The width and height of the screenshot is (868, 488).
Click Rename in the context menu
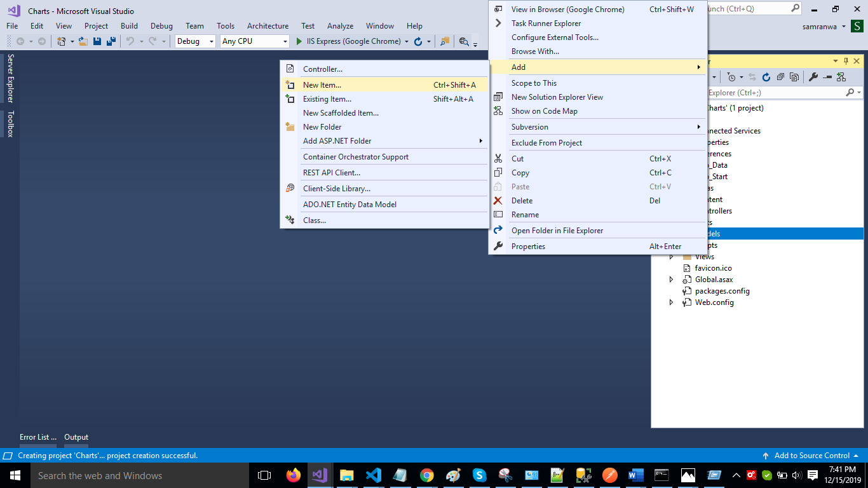tap(525, 215)
